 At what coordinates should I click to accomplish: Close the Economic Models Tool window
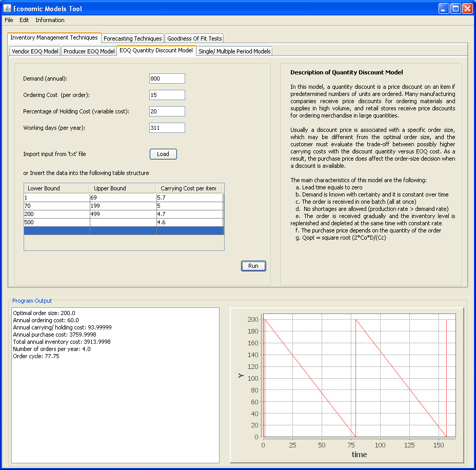[467, 9]
